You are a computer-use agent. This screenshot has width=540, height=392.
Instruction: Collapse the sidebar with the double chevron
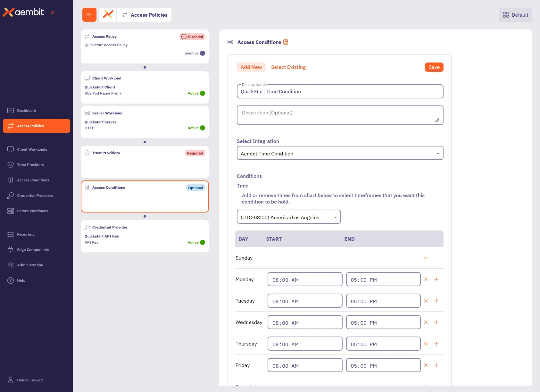(53, 13)
